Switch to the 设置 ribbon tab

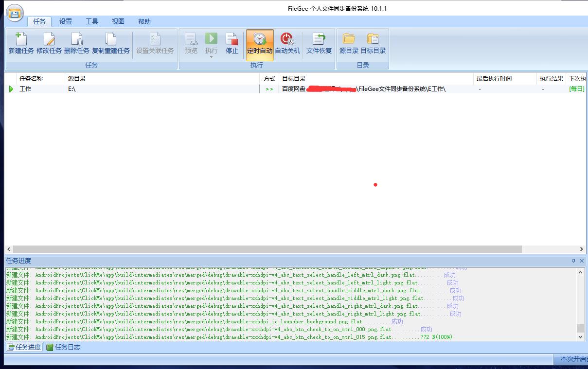66,21
